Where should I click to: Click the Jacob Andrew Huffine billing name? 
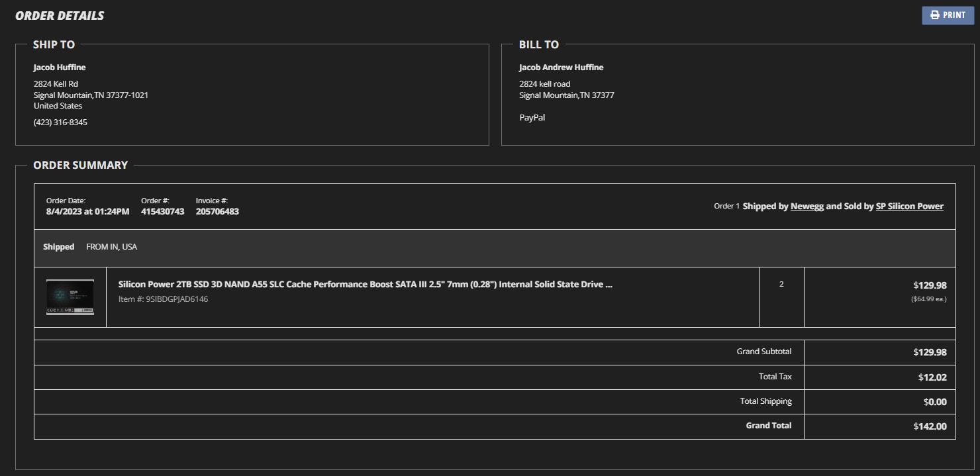click(561, 68)
